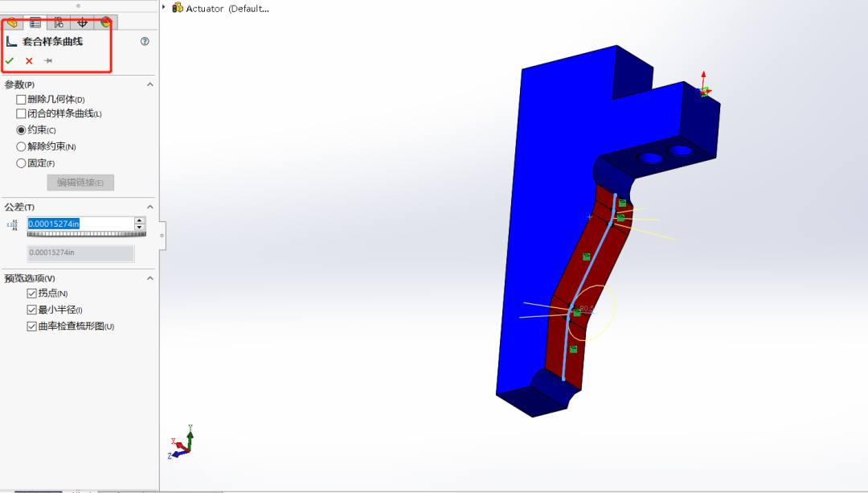Switch to the PropertyManager tab
Viewport: 868px width, 493px height.
tap(35, 23)
